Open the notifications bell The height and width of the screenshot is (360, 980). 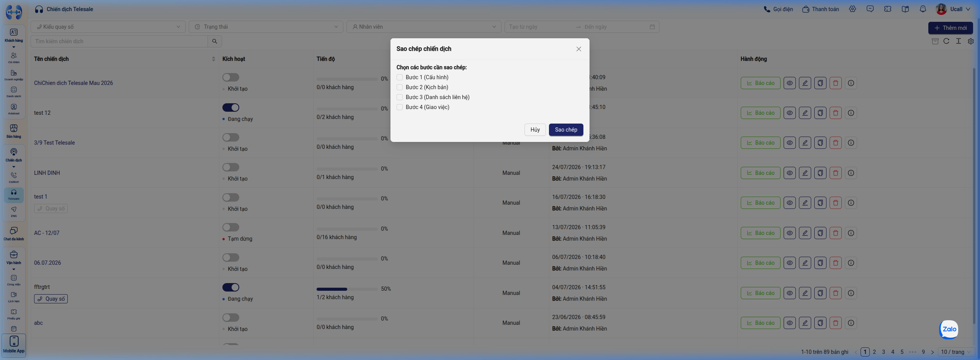[923, 9]
